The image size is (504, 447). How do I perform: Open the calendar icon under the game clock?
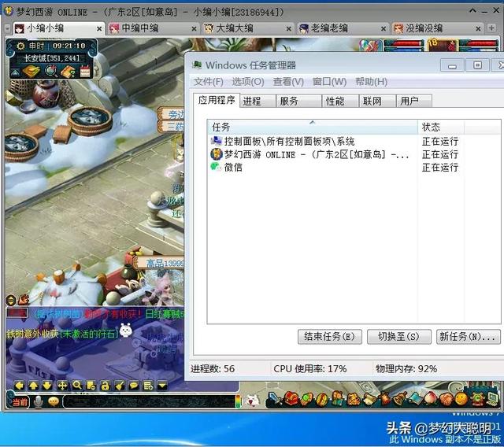pos(85,71)
